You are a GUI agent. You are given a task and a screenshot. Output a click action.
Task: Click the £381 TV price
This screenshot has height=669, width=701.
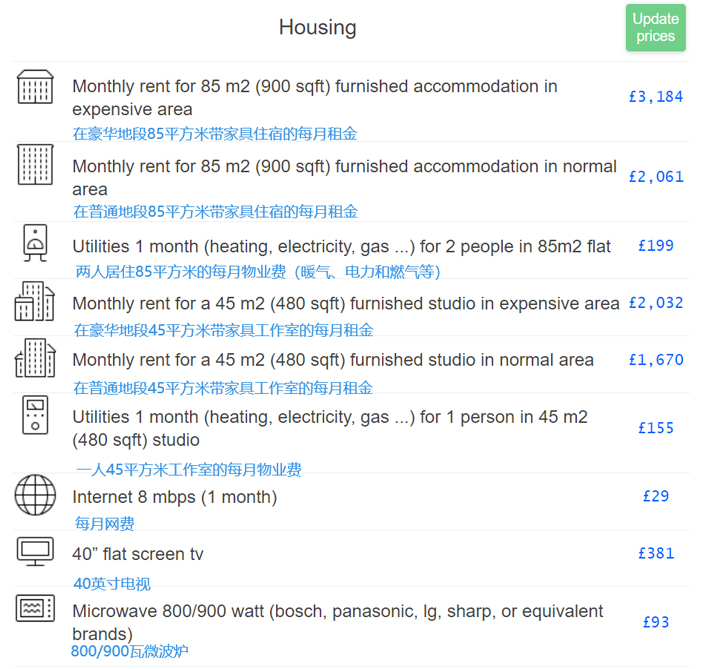[x=656, y=553]
